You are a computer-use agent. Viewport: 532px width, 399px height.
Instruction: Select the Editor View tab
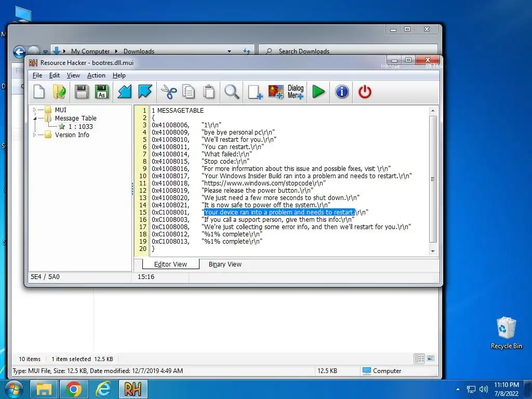tap(170, 264)
